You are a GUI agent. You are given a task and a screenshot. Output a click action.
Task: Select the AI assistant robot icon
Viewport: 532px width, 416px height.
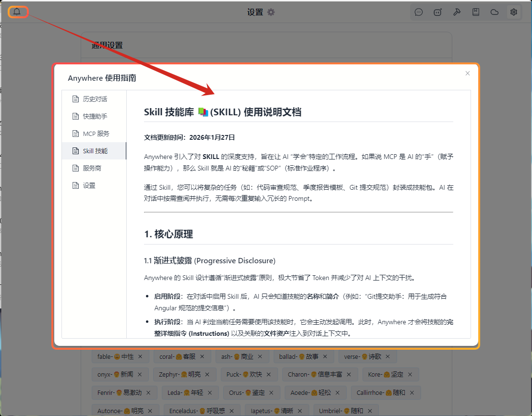pos(437,12)
